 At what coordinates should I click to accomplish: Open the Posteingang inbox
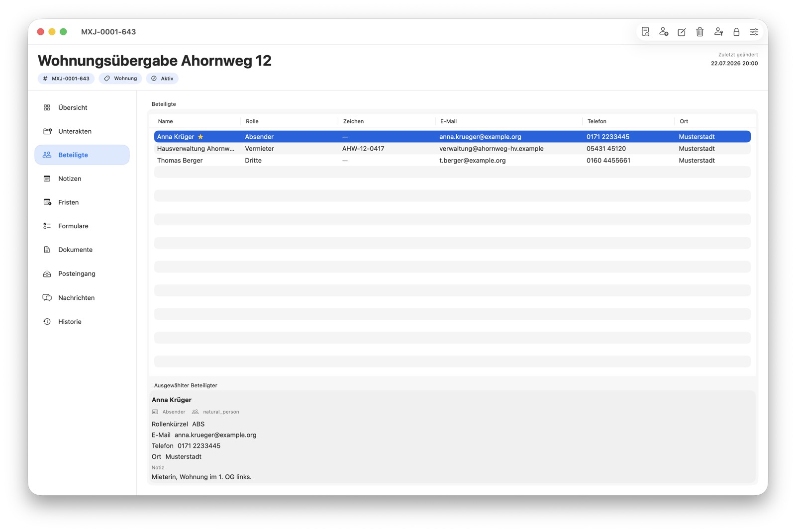pyautogui.click(x=82, y=273)
